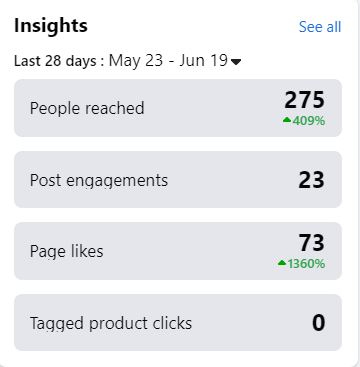Expand the date range dropdown arrow

(x=236, y=62)
